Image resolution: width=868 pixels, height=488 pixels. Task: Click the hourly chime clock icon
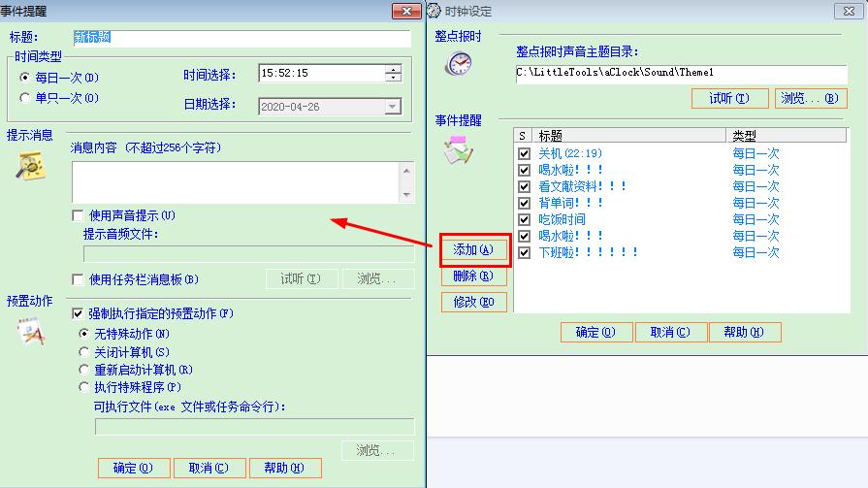click(x=458, y=64)
